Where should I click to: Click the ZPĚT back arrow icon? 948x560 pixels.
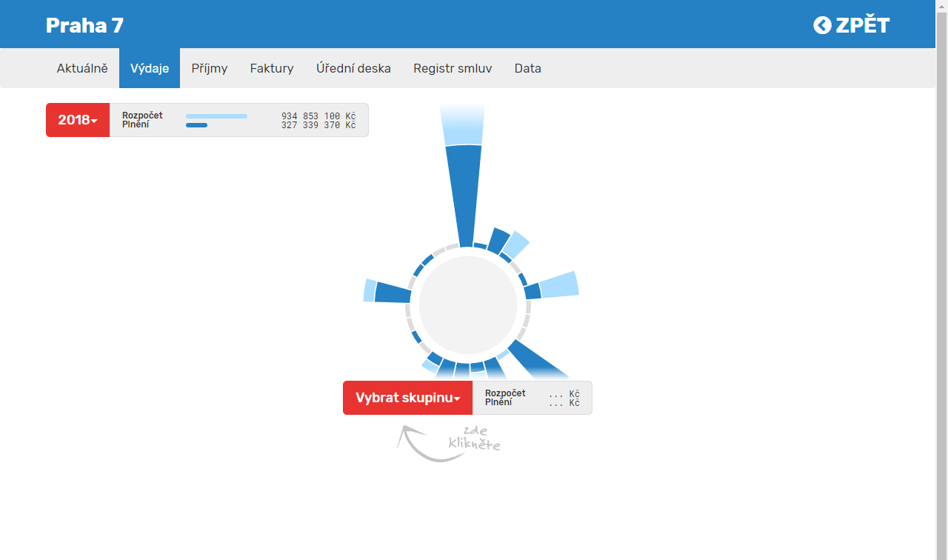[x=822, y=25]
